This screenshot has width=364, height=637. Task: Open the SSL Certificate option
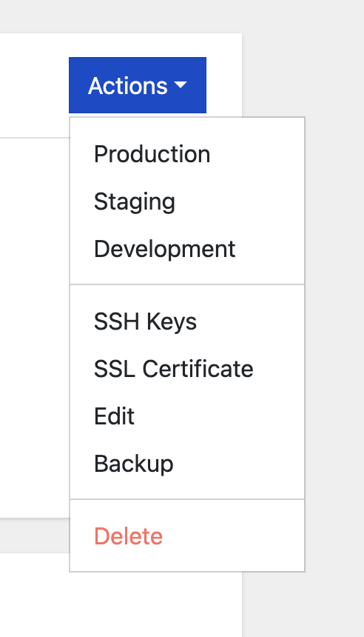point(187,368)
